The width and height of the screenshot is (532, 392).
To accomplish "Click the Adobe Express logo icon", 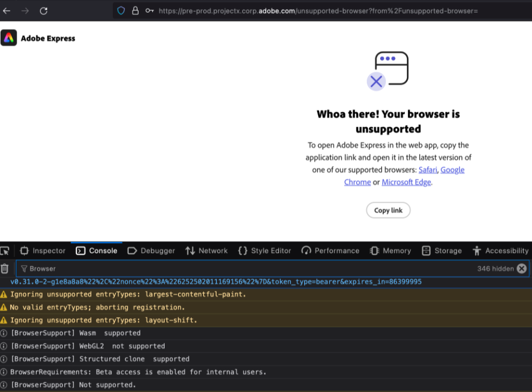I will [9, 38].
